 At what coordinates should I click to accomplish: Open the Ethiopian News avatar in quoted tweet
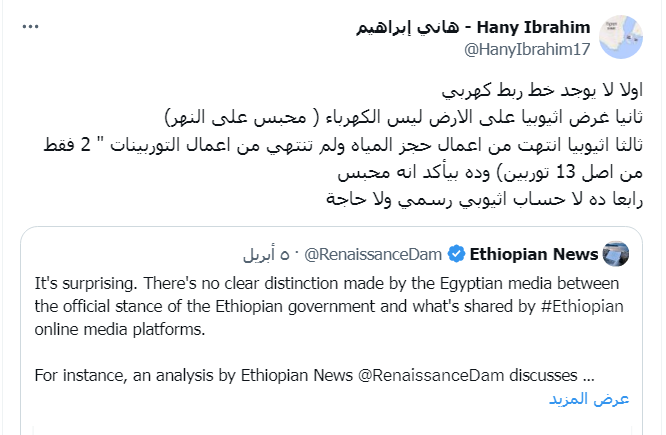pos(617,252)
